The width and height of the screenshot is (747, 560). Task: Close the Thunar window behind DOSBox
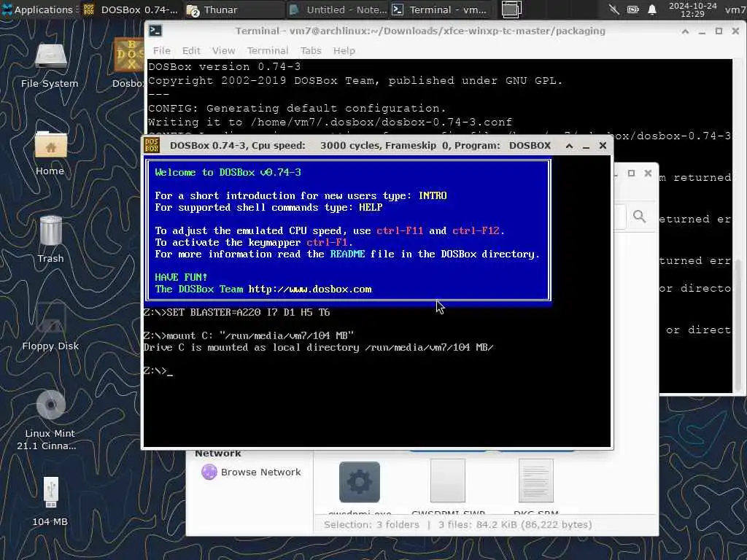click(648, 174)
